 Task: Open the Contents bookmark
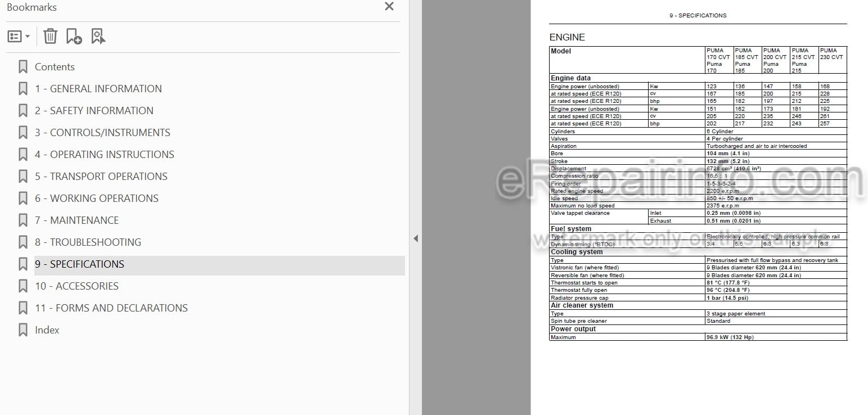[55, 67]
